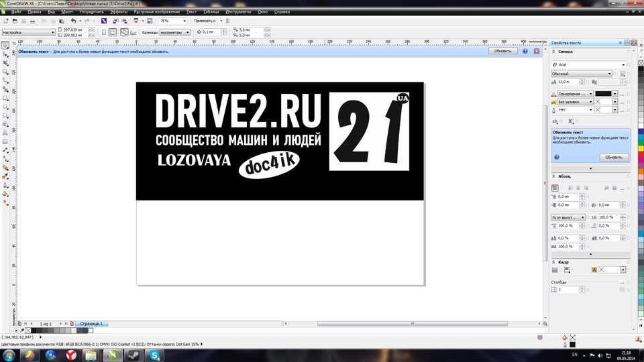Open the Обычный font style dropdown
The image size is (644, 362).
582,74
